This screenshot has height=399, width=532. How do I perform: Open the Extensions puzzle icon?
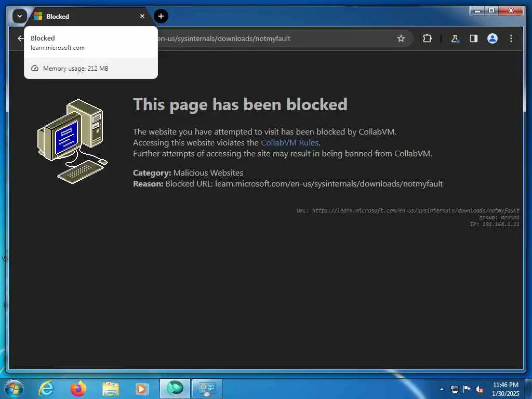(427, 38)
